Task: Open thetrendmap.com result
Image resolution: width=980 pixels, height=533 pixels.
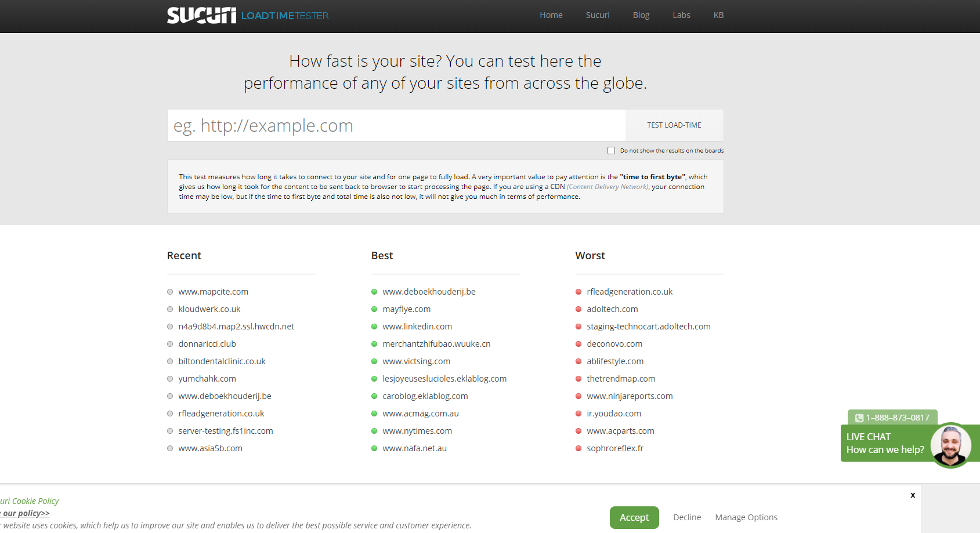Action: [621, 379]
